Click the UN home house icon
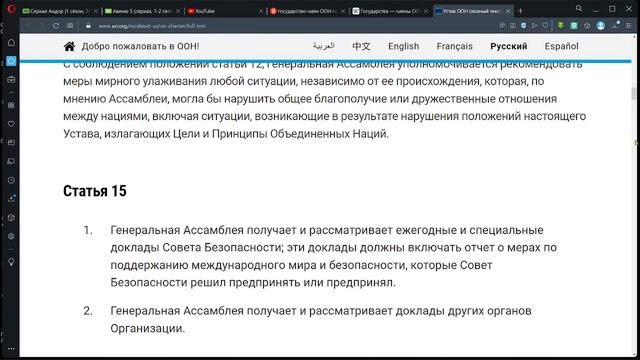Screen dimensions: 640x360 [x=69, y=46]
